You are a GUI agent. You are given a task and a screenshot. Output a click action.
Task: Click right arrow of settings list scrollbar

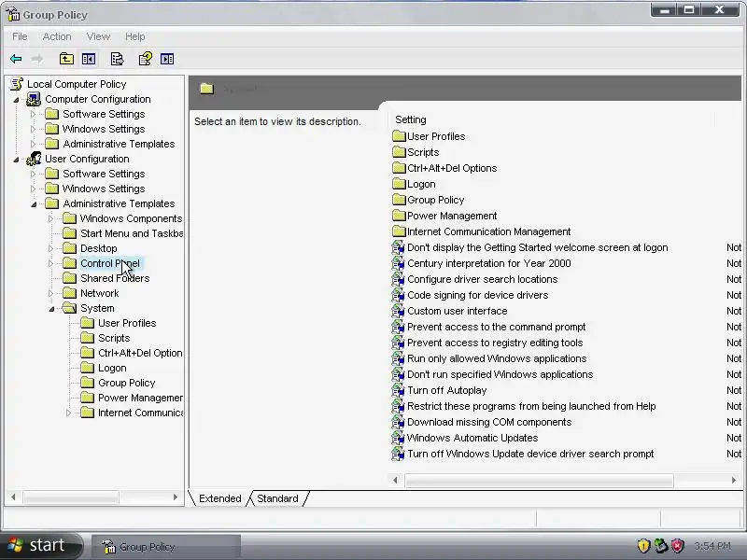(x=734, y=480)
